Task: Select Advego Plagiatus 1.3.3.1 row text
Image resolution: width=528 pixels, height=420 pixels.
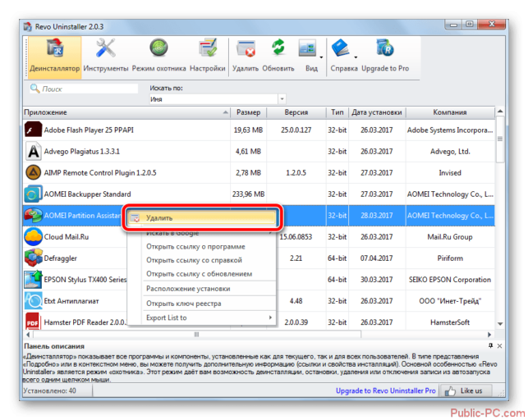Action: [82, 152]
